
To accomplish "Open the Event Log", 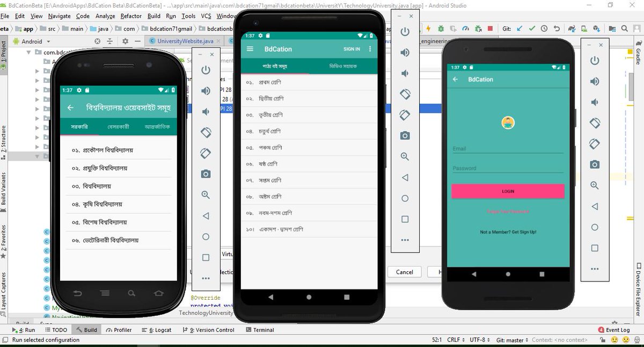I will point(614,330).
